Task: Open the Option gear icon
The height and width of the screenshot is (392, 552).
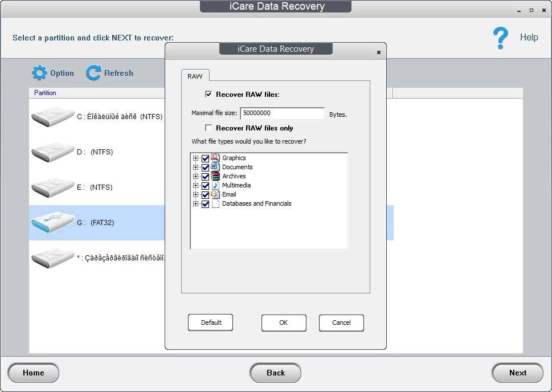Action: pos(39,73)
